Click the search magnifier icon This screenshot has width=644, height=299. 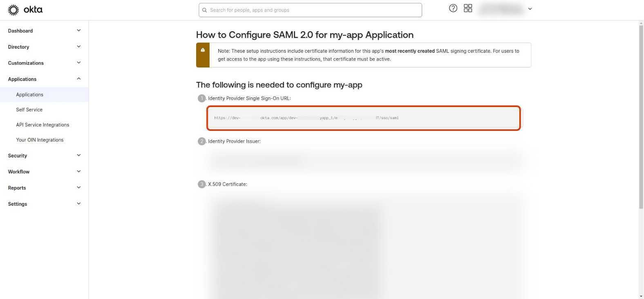click(x=205, y=10)
